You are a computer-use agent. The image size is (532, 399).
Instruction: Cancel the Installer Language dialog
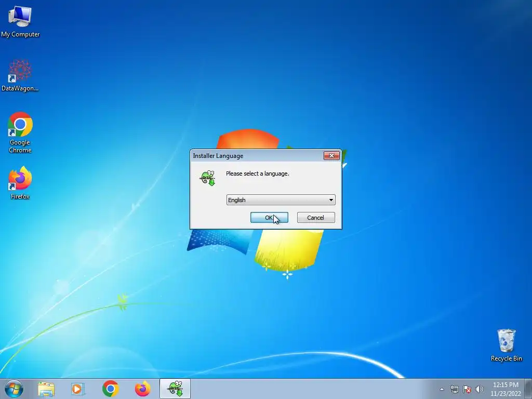(316, 218)
